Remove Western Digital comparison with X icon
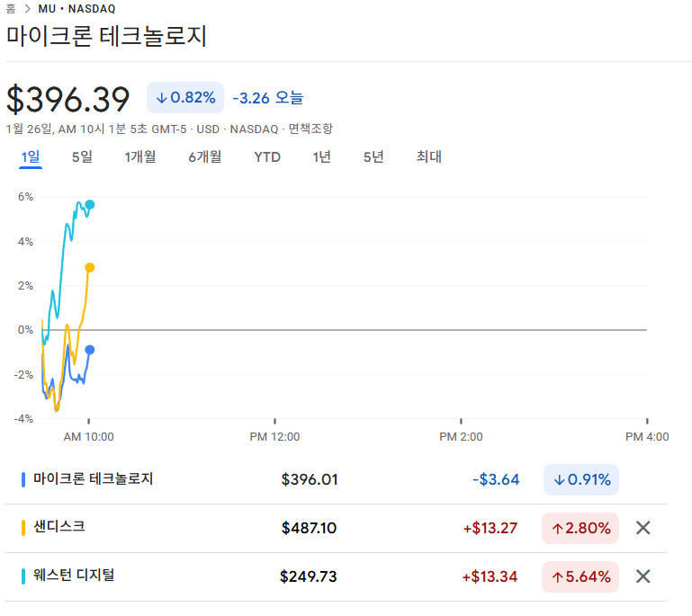The image size is (692, 616). 643,576
